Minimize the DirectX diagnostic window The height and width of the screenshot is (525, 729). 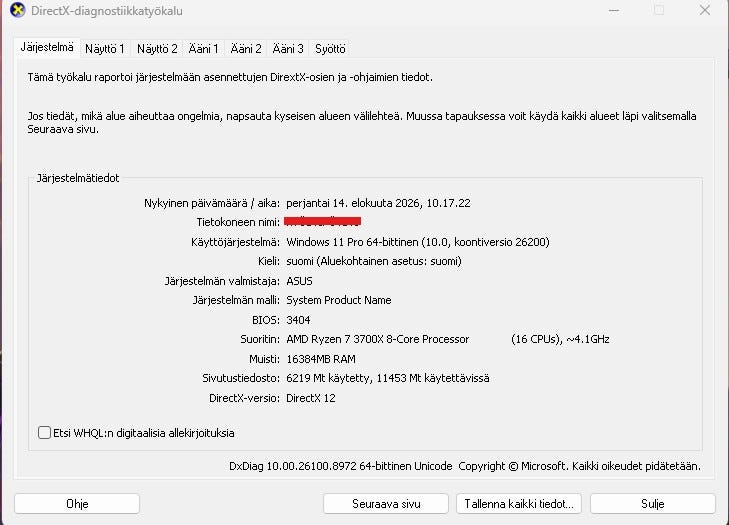(614, 10)
